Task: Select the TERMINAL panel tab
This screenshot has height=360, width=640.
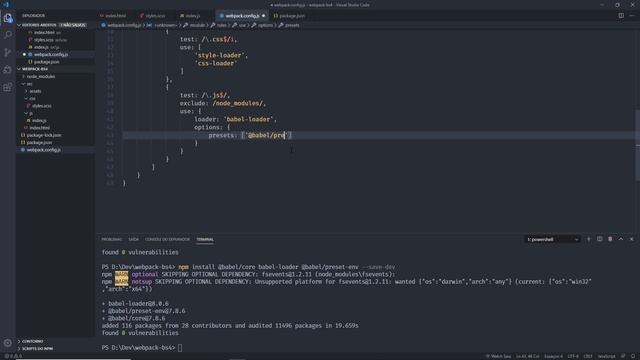Action: click(205, 240)
